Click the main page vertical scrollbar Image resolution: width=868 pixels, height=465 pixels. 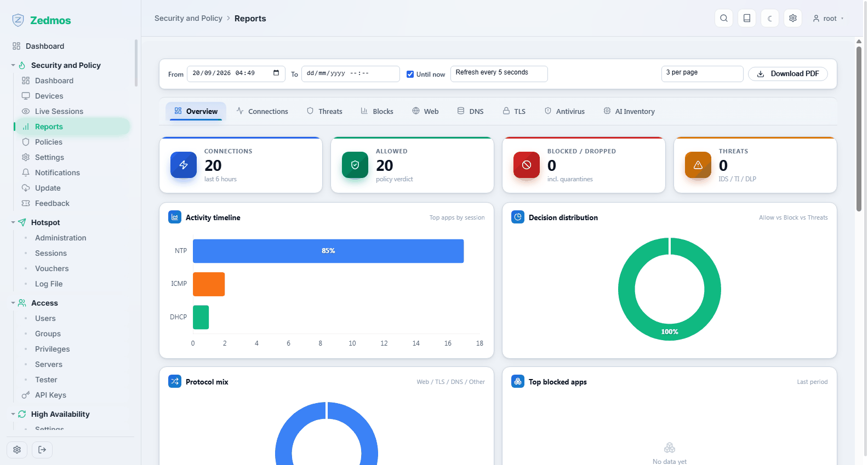click(x=859, y=129)
